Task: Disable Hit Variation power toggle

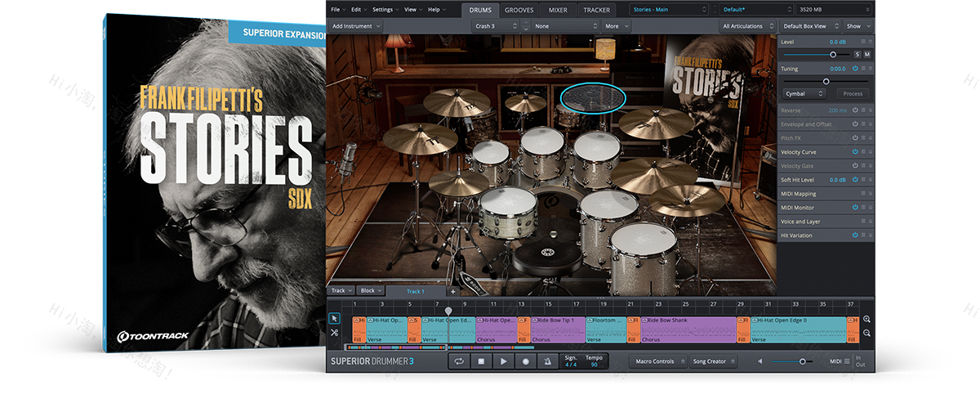Action: 855,235
